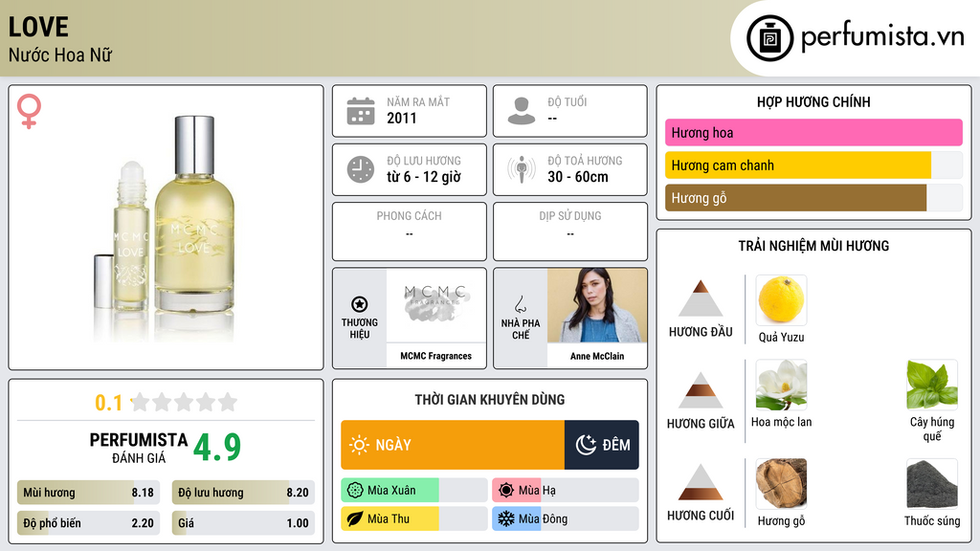Click the orange Ngày usage bar

453,445
